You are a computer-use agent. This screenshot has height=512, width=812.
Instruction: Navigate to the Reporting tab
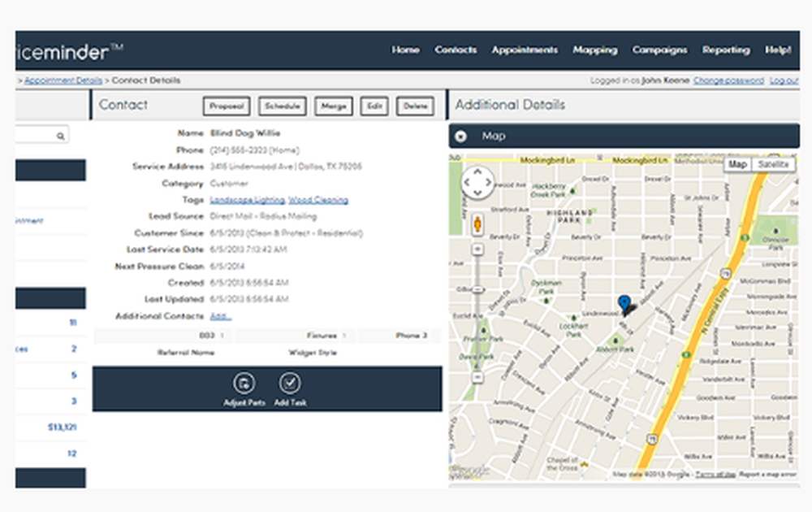coord(725,50)
